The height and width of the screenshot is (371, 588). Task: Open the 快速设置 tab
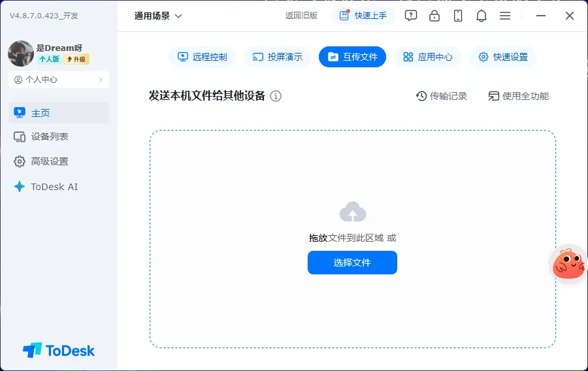pyautogui.click(x=503, y=57)
